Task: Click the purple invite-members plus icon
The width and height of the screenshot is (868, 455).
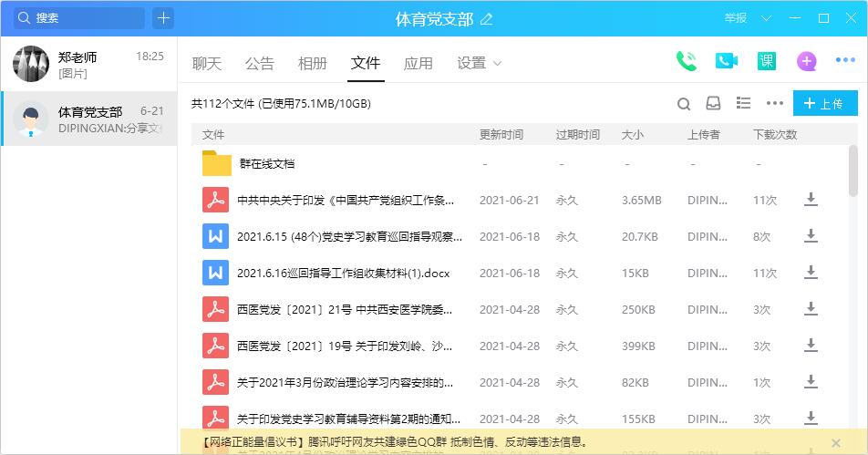Action: [806, 61]
